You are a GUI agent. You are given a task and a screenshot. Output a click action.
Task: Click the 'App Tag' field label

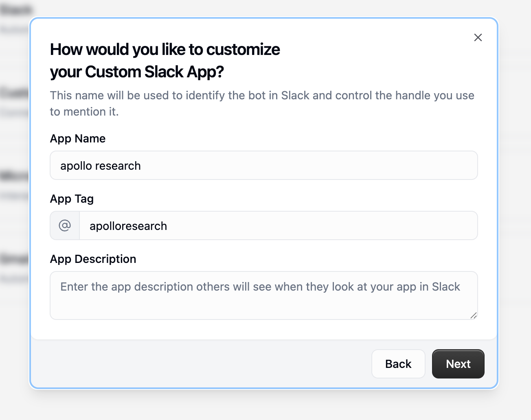(72, 199)
